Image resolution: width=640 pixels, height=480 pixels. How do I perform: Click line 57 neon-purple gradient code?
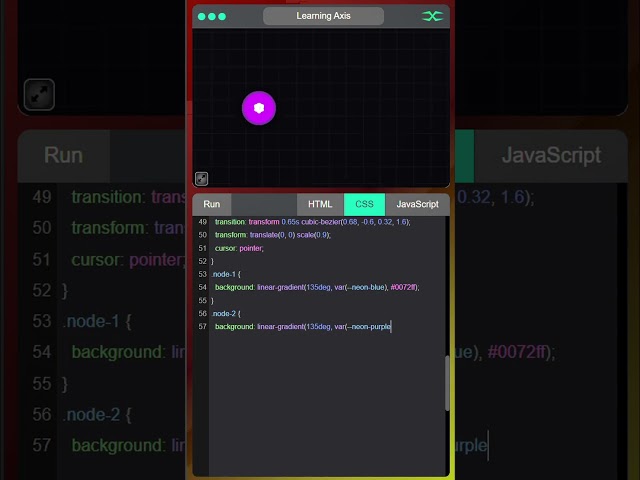pyautogui.click(x=303, y=327)
